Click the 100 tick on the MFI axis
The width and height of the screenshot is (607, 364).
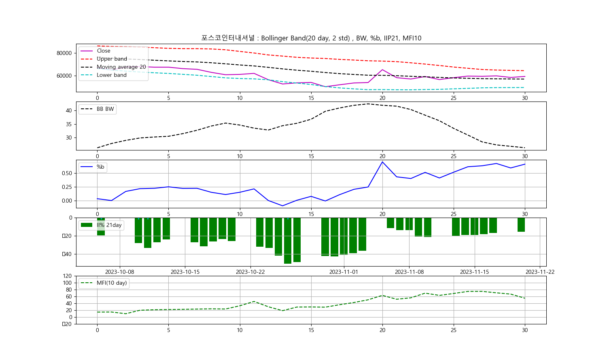pyautogui.click(x=67, y=283)
